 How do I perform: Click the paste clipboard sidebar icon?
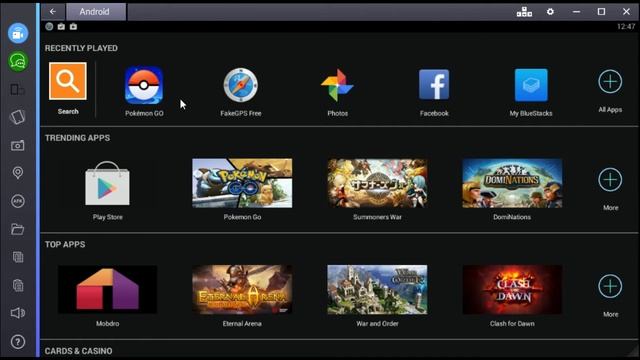[x=18, y=285]
